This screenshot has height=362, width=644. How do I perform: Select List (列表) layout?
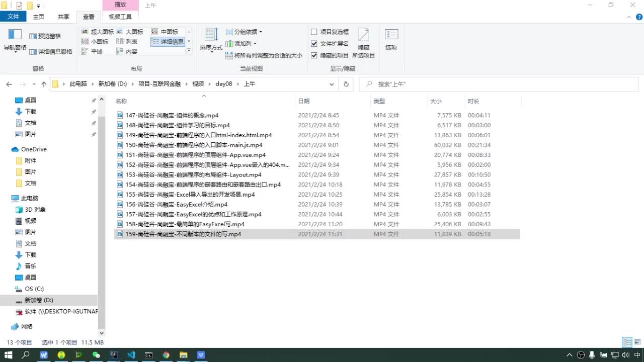[x=127, y=42]
